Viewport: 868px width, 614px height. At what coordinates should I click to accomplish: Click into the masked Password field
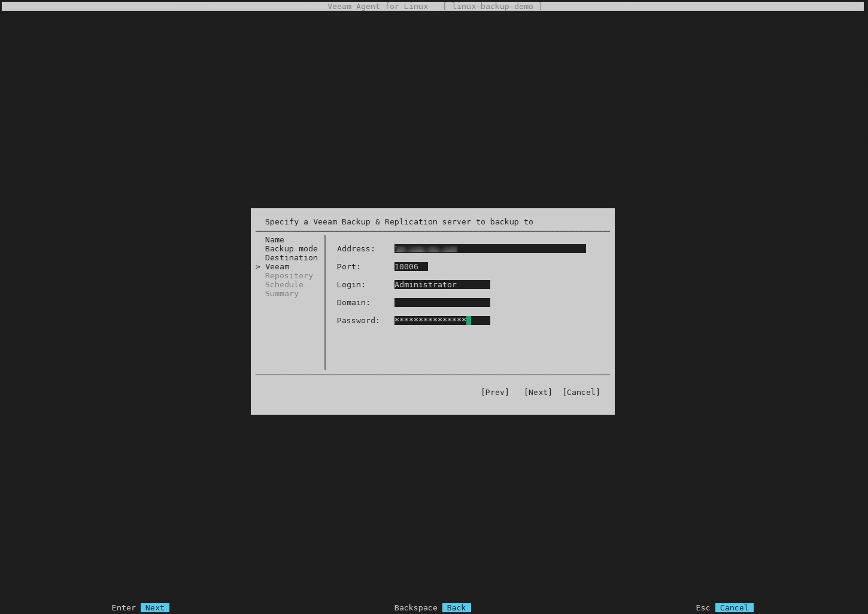[442, 321]
